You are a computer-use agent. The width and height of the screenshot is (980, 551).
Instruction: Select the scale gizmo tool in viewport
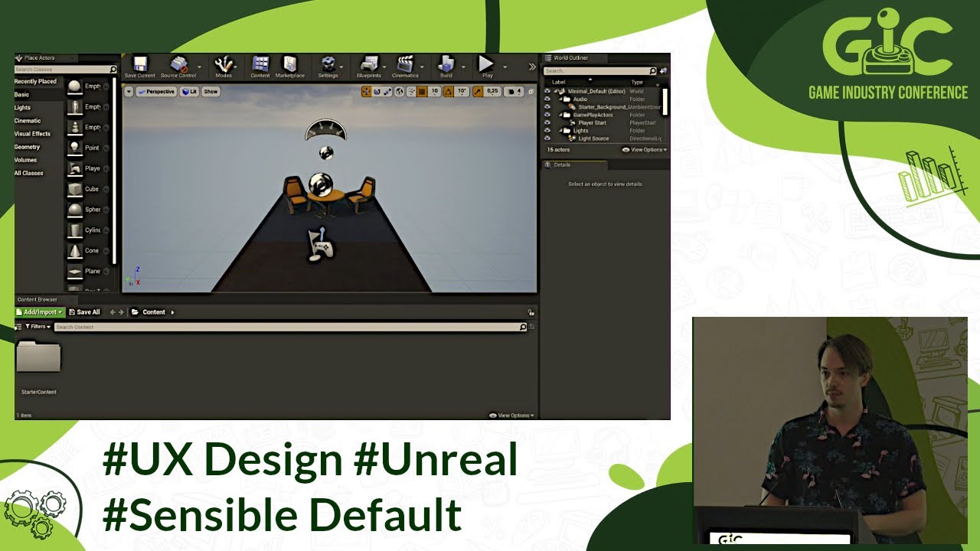point(387,92)
